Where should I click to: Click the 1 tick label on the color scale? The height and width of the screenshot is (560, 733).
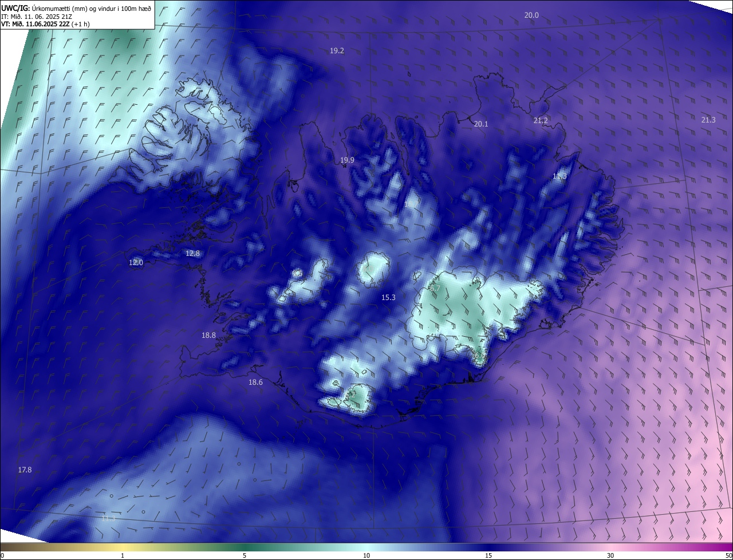point(123,555)
